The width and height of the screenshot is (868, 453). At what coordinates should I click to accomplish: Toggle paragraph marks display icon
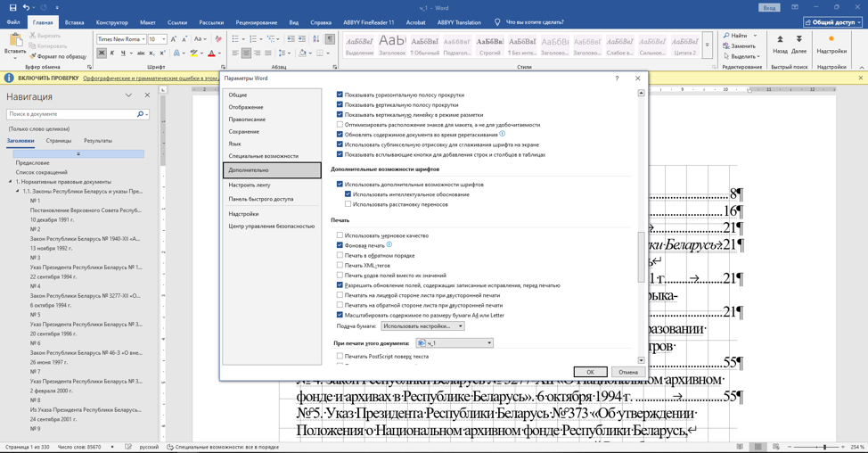pos(330,38)
